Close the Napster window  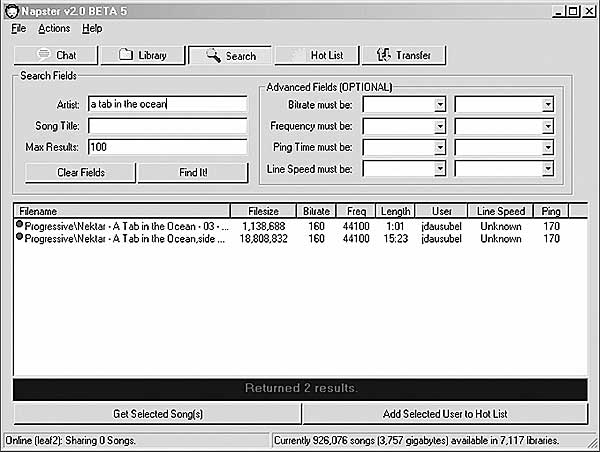pos(589,11)
